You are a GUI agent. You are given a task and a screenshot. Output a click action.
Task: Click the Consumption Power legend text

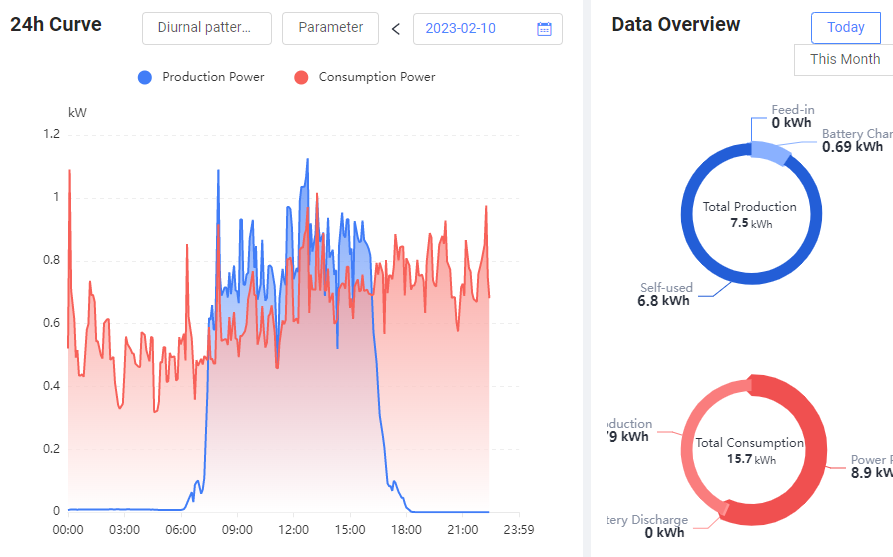coord(377,77)
